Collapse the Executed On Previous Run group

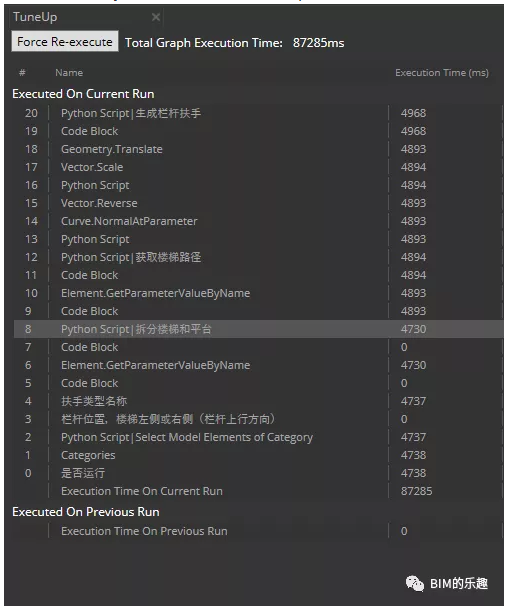(x=85, y=512)
